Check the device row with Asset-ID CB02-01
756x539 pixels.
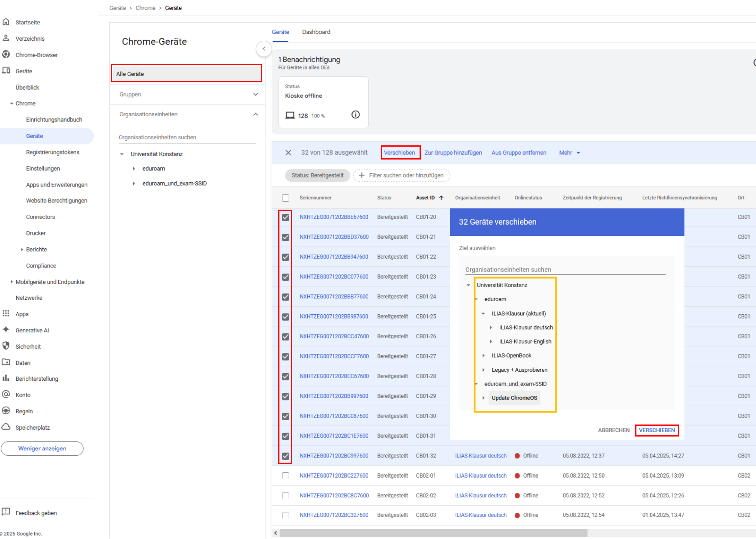(x=286, y=476)
